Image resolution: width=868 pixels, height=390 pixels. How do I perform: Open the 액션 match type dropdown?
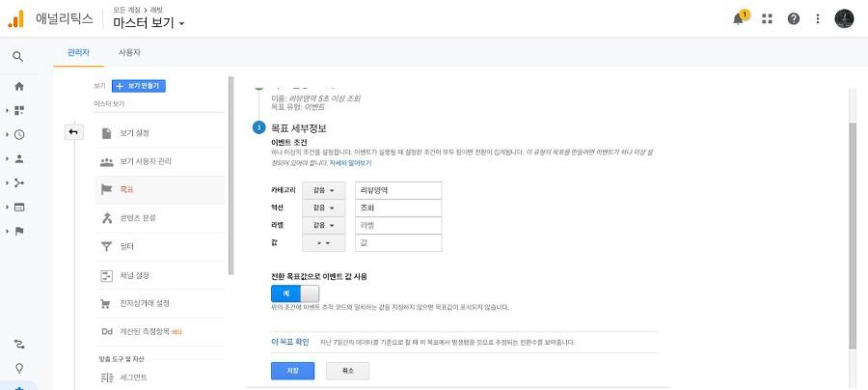[324, 208]
